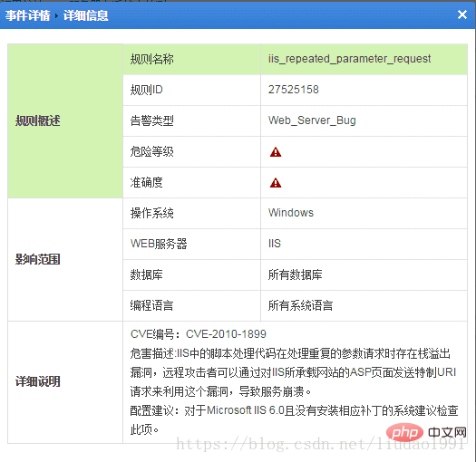
Task: Close the 事件详情 detail dialog
Action: pos(462,14)
